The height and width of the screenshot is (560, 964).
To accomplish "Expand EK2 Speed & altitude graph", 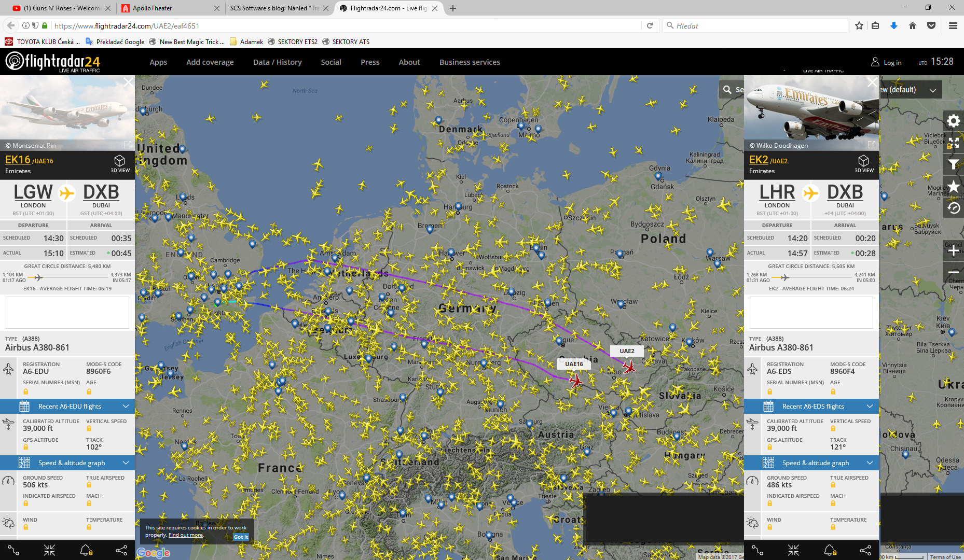I will point(811,463).
